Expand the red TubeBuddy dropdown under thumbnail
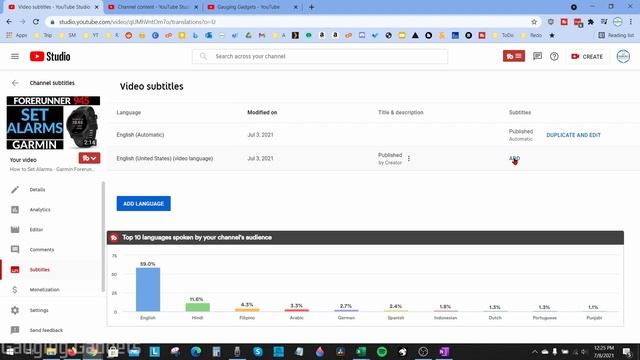This screenshot has width=640, height=360. pos(89,158)
